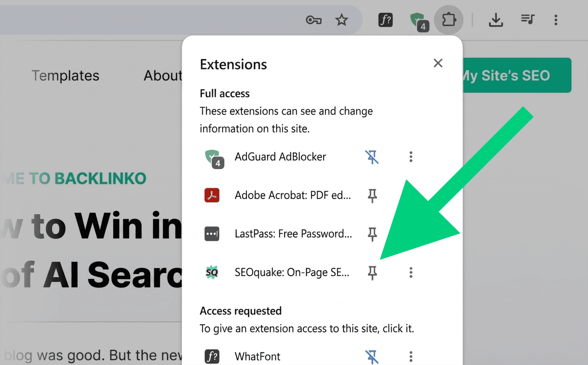Pin LastPass extension to toolbar

coord(372,234)
